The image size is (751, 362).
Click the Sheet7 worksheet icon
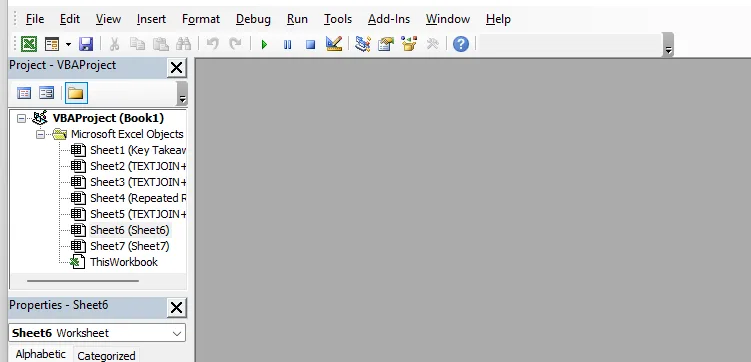coord(78,246)
